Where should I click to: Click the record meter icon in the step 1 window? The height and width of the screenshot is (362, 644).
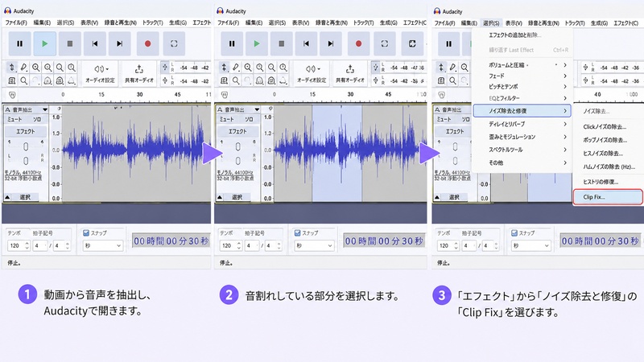pos(165,68)
